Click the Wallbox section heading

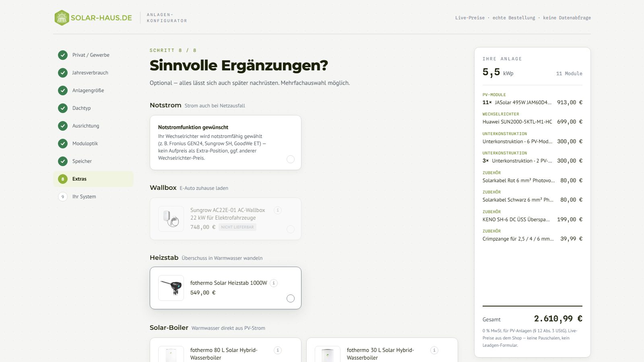[163, 188]
